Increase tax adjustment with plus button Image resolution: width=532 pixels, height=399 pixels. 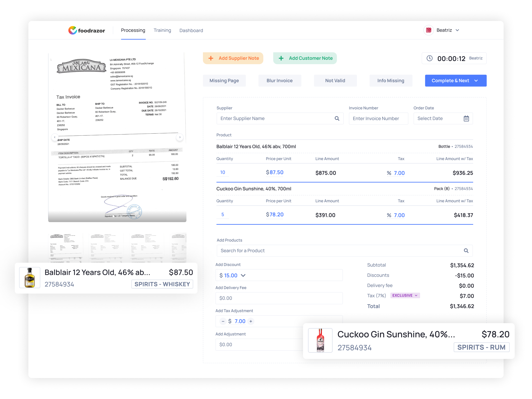point(251,321)
